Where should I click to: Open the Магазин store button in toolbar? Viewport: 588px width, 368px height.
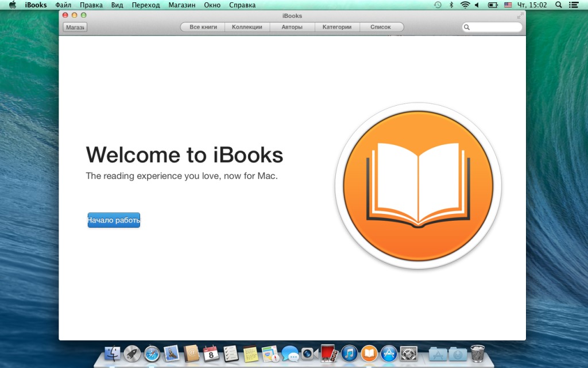coord(75,27)
